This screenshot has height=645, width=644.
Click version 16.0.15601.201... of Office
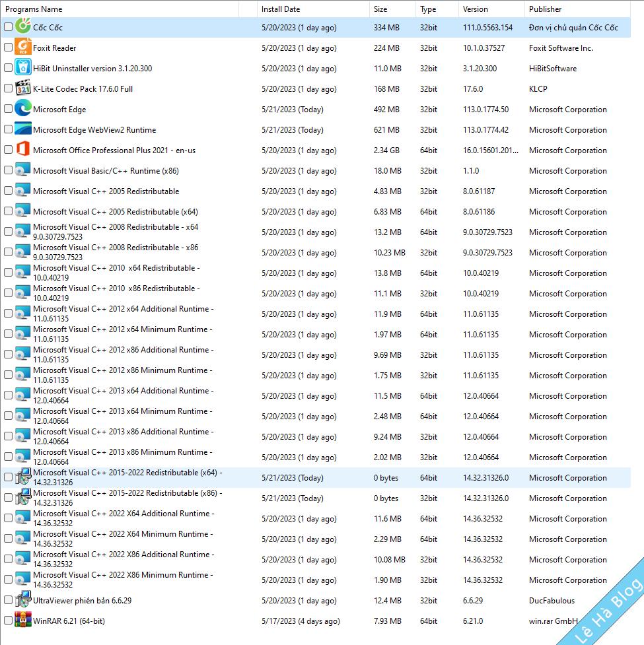tap(491, 151)
